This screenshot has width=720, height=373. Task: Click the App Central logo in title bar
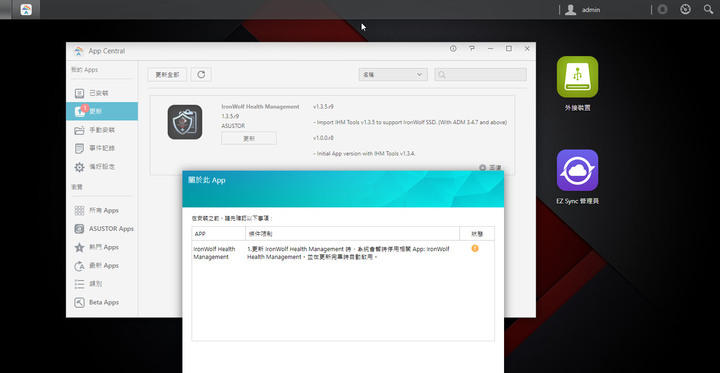[79, 51]
